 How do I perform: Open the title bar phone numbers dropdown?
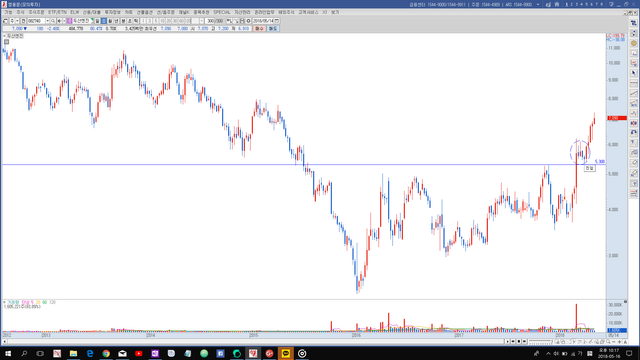538,4
